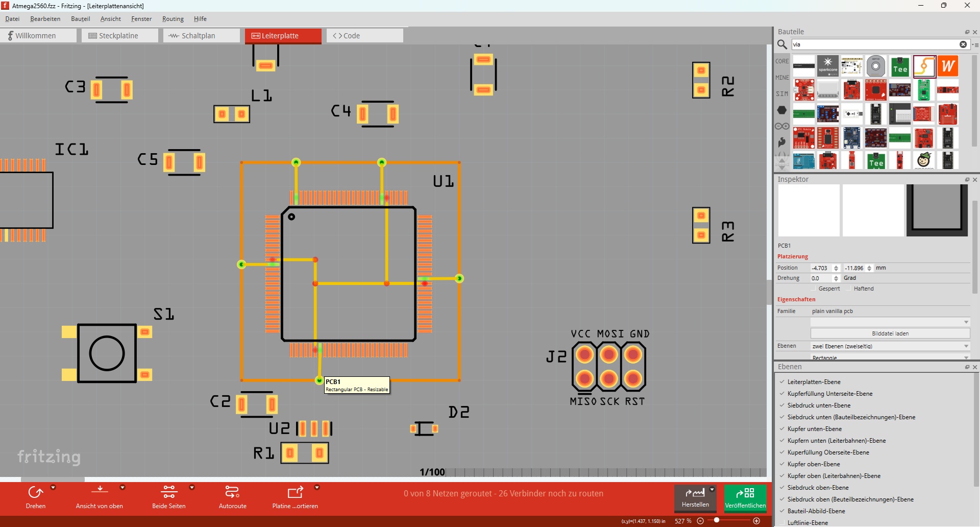Click the Autoroute tool icon
980x527 pixels.
coord(232,492)
